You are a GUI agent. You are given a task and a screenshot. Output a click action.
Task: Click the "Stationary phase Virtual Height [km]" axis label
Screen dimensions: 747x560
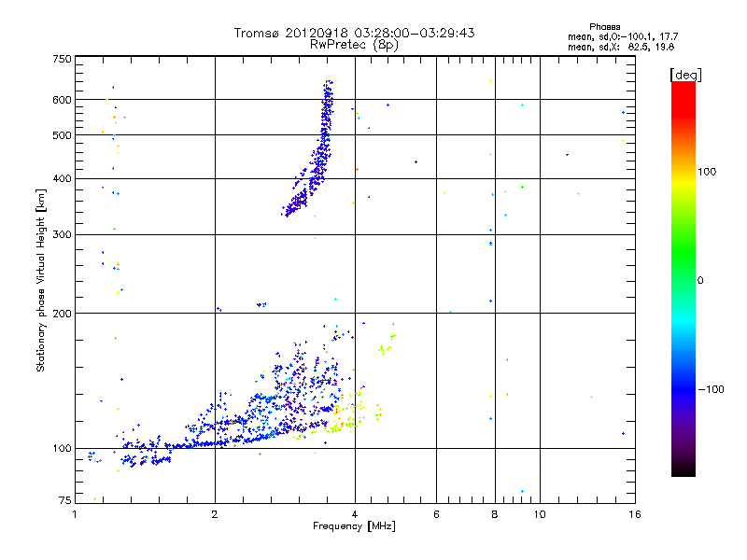tap(41, 280)
